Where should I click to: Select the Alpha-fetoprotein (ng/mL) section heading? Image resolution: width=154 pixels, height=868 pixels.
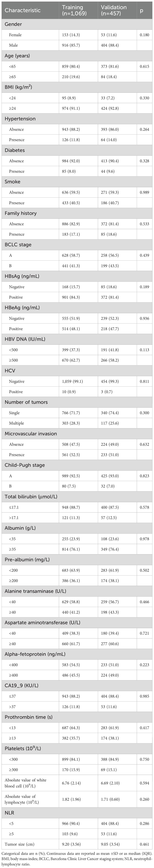pos(35,654)
